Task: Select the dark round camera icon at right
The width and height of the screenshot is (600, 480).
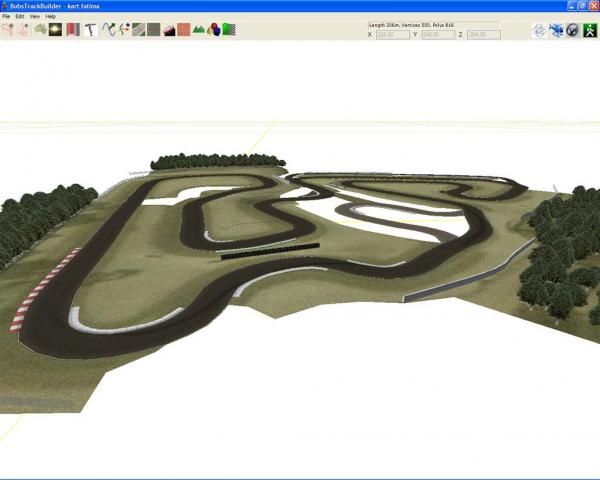Action: click(x=572, y=29)
